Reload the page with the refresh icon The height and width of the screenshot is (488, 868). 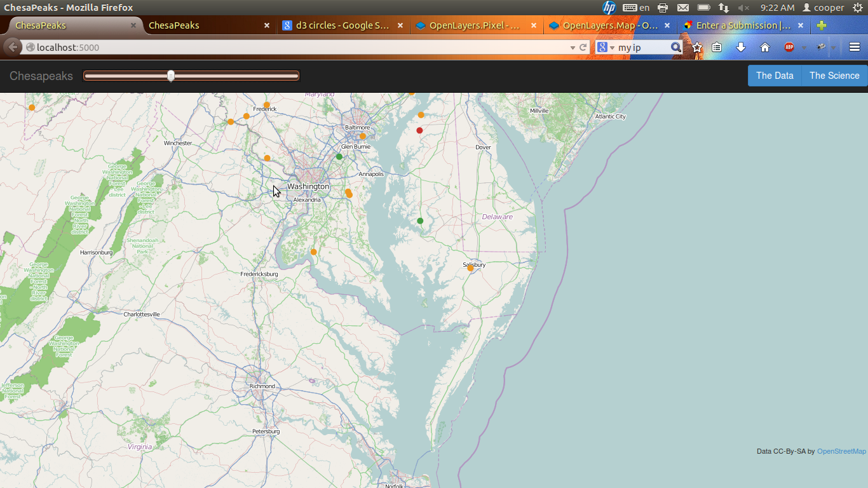[583, 48]
